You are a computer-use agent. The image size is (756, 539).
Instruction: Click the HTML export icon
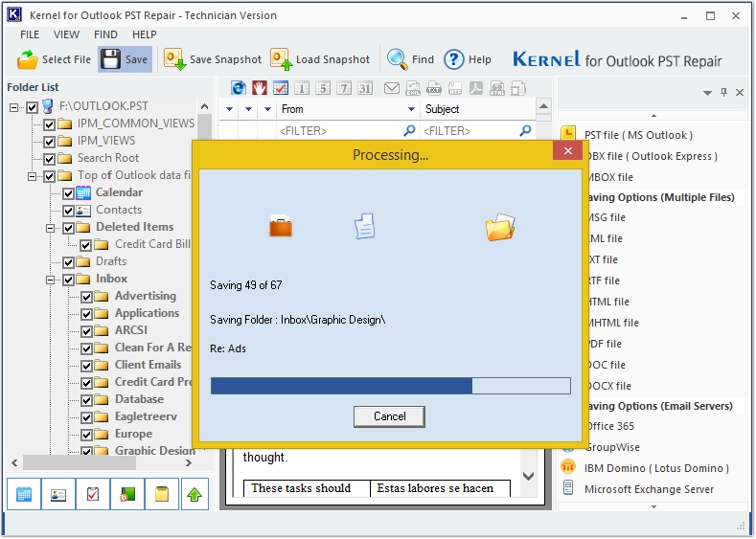click(497, 88)
